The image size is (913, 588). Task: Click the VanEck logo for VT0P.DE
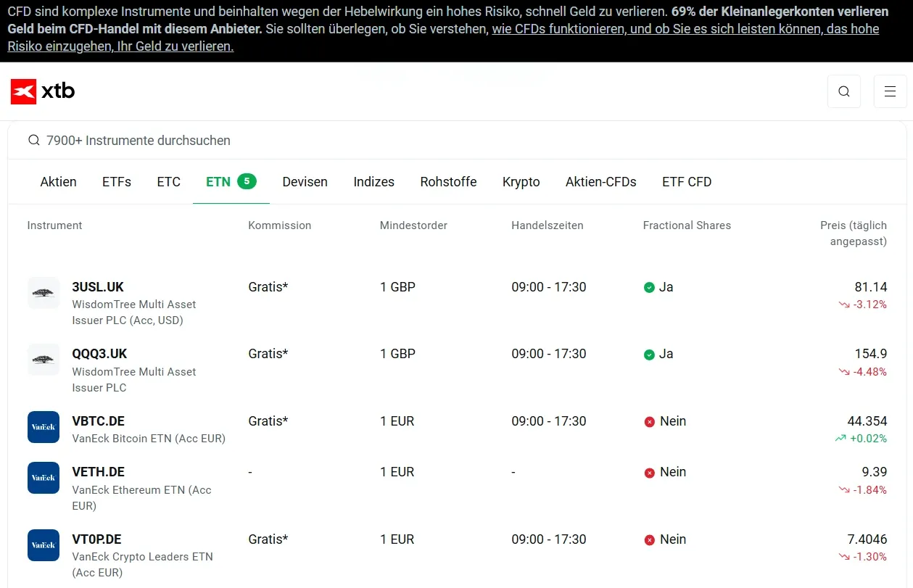pyautogui.click(x=44, y=545)
